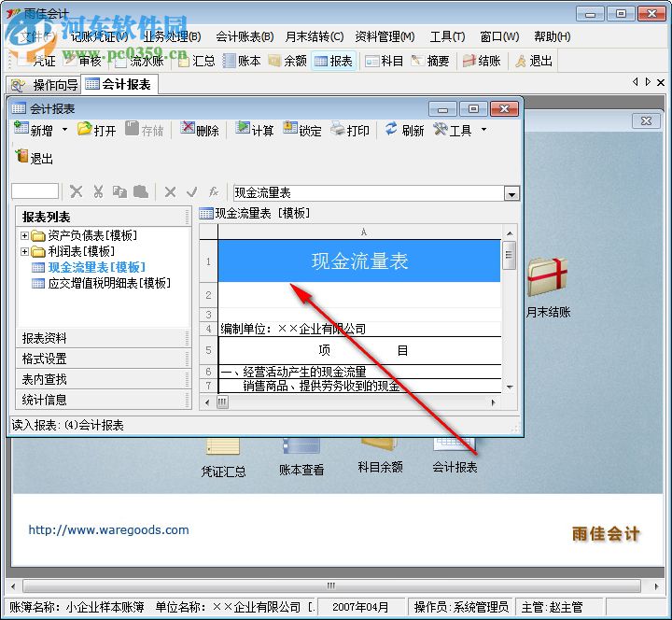
Task: Open dropdown arrow beside 新增
Action: pyautogui.click(x=64, y=130)
